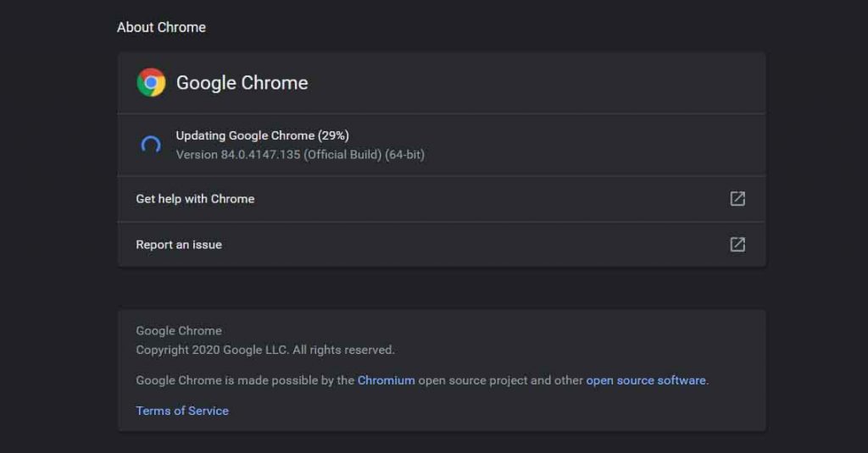The image size is (868, 453).
Task: Open Get help with Chrome
Action: pyautogui.click(x=442, y=199)
